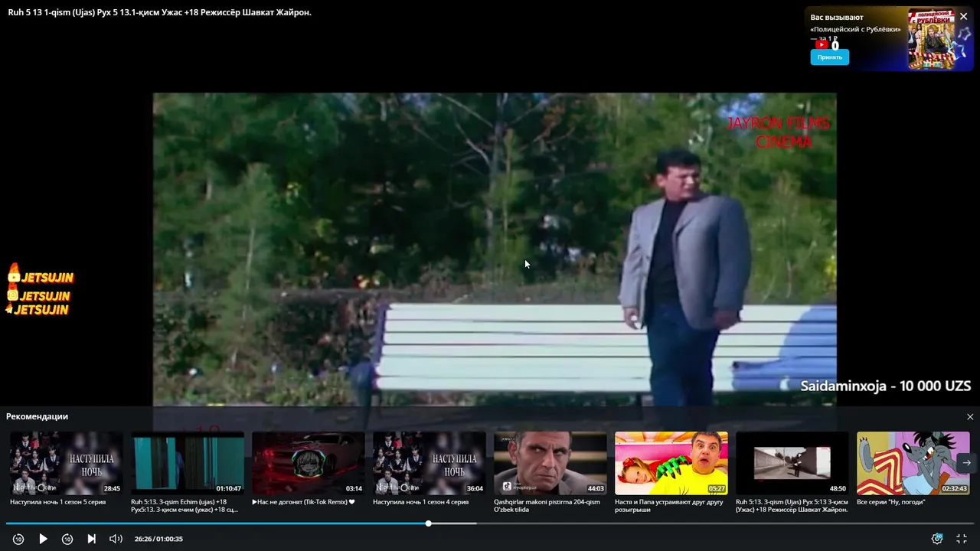Mute the player volume
980x551 pixels.
click(x=116, y=539)
